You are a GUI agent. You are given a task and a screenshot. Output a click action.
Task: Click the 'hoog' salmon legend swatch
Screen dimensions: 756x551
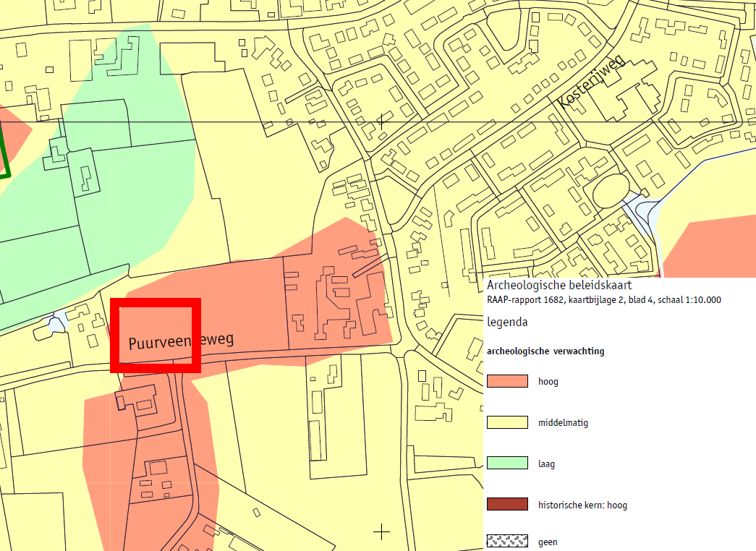[507, 381]
